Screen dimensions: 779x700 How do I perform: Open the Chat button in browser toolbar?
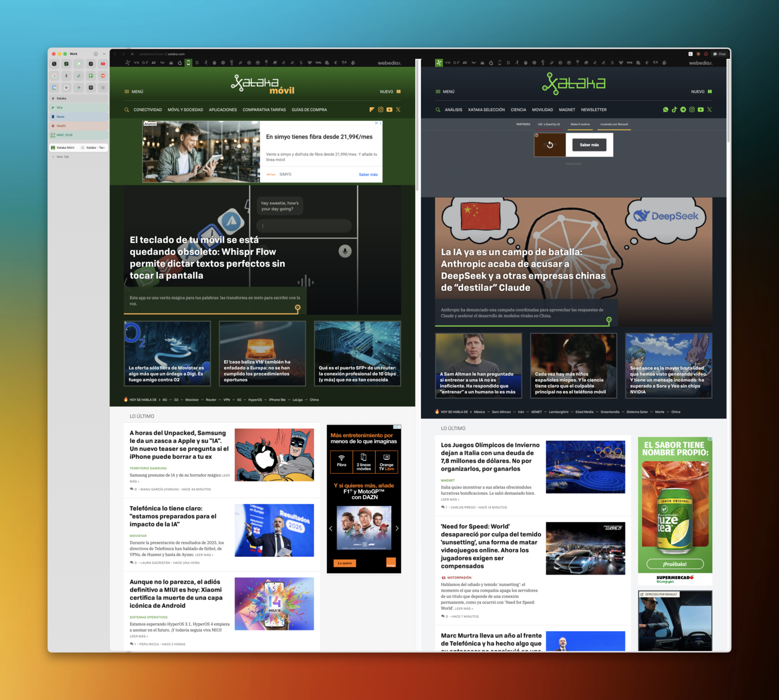click(x=720, y=54)
